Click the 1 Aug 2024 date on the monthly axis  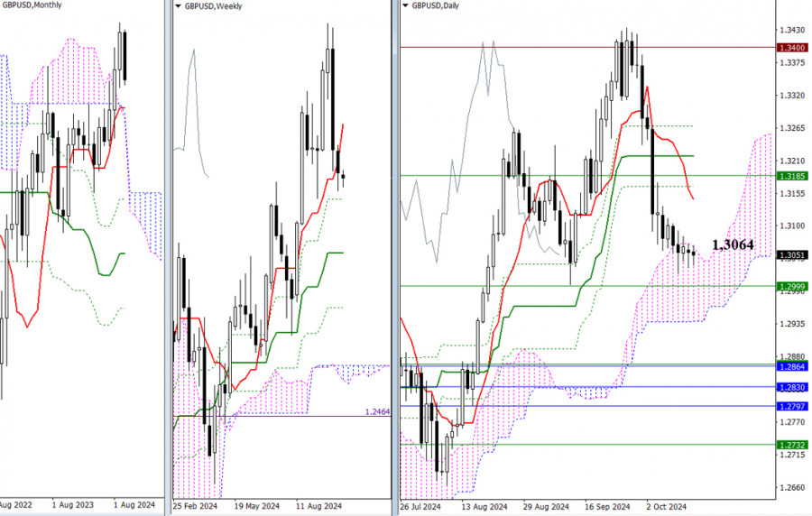pos(134,504)
